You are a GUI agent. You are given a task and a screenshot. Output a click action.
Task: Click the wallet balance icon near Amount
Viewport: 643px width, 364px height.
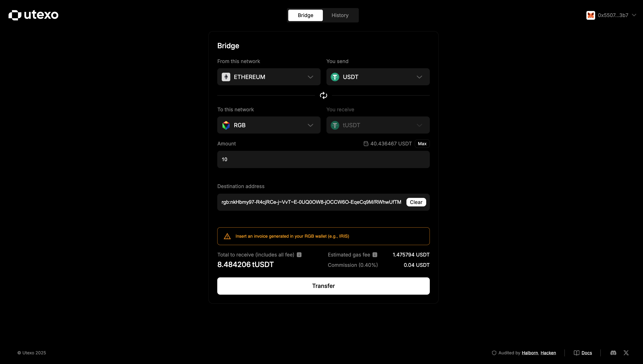[x=366, y=144]
